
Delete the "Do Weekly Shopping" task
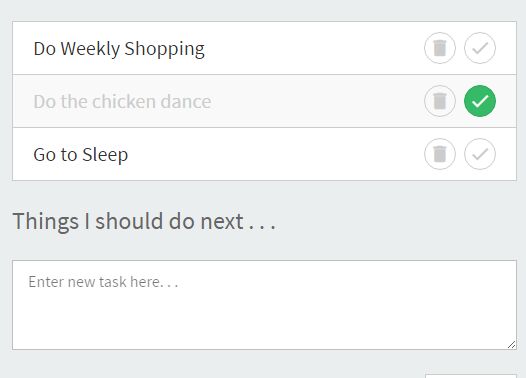coord(440,48)
